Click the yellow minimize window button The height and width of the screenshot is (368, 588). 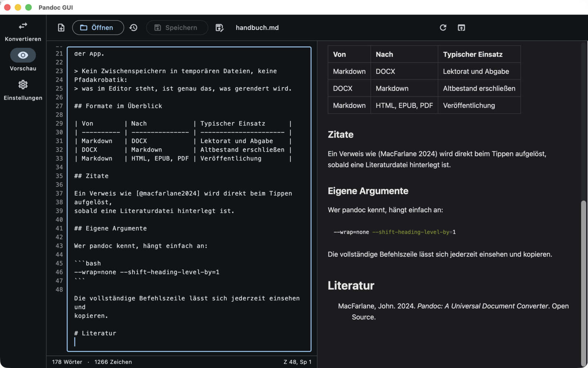tap(18, 7)
